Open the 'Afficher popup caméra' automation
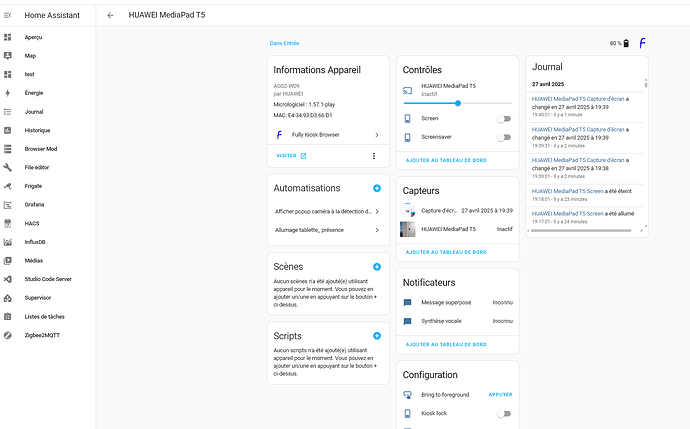The height and width of the screenshot is (429, 690). coord(326,211)
